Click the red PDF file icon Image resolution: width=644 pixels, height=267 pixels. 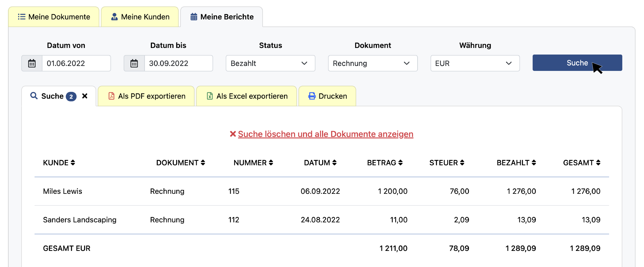(x=111, y=96)
